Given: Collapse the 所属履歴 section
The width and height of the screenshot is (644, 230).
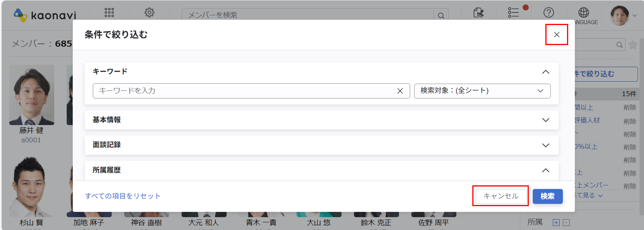Looking at the screenshot, I should point(545,171).
